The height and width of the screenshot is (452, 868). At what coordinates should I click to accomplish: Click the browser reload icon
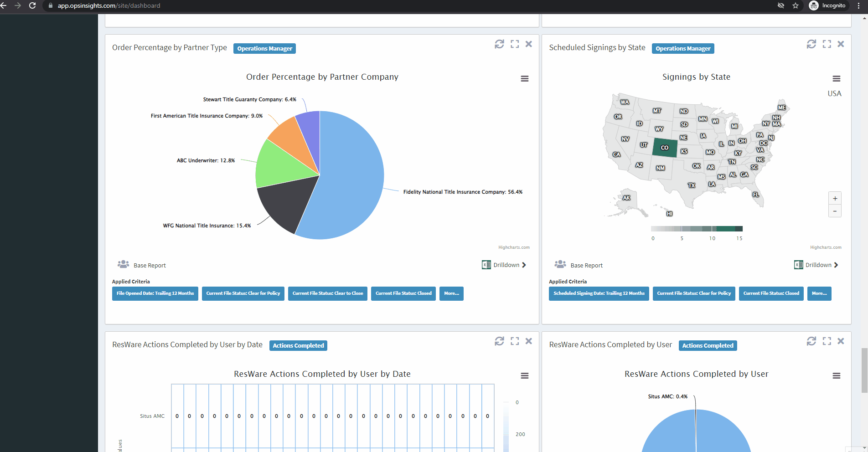pyautogui.click(x=32, y=6)
